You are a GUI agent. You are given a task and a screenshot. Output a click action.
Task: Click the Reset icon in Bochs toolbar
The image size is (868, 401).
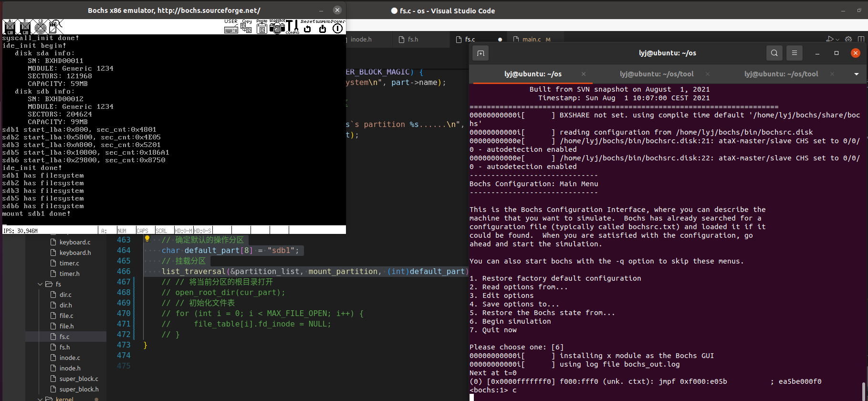[x=307, y=27]
